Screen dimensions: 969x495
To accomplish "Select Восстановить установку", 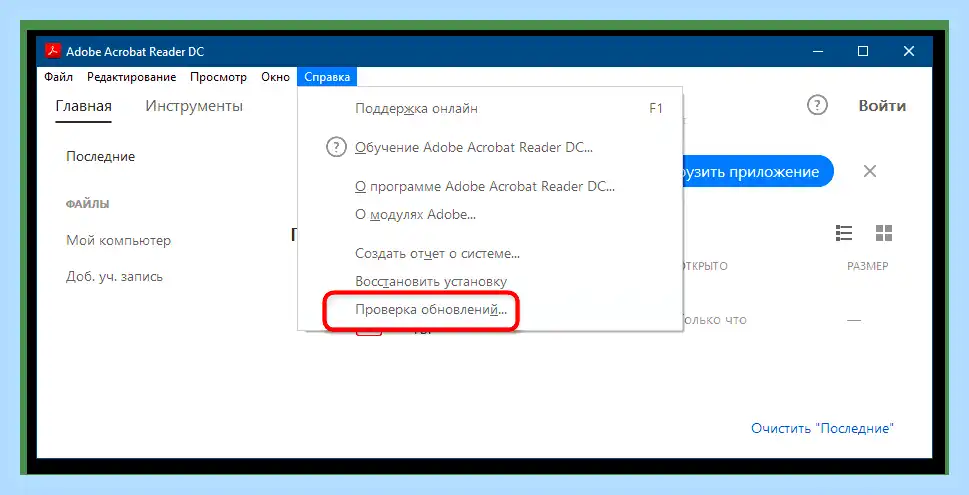I will coord(490,282).
